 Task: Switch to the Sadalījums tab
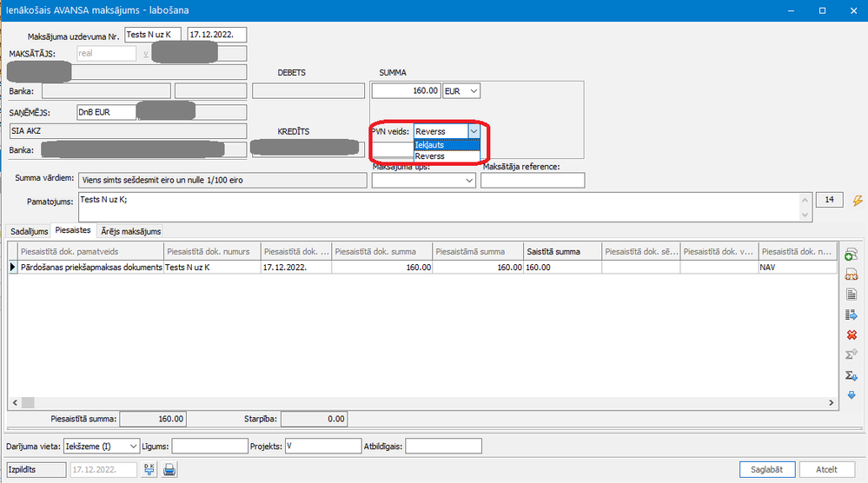point(29,231)
